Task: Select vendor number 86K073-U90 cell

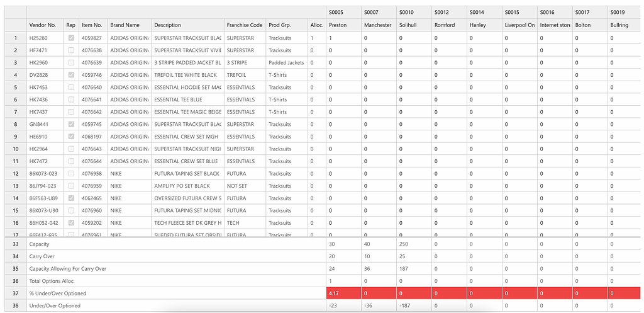Action: pyautogui.click(x=45, y=210)
